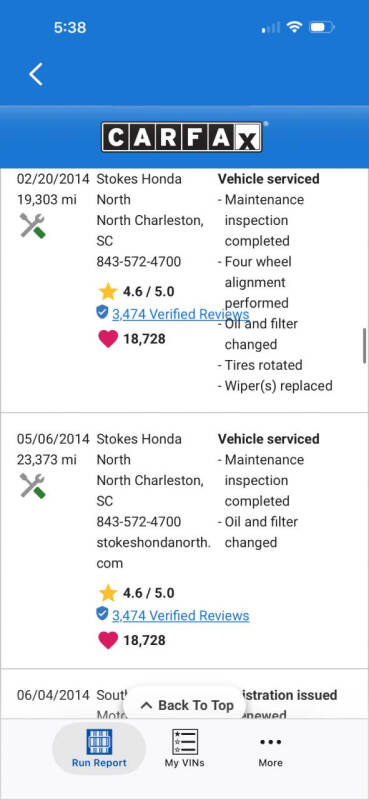
Task: Tap wrench service icon for 02/20/2014 entry
Action: click(33, 226)
